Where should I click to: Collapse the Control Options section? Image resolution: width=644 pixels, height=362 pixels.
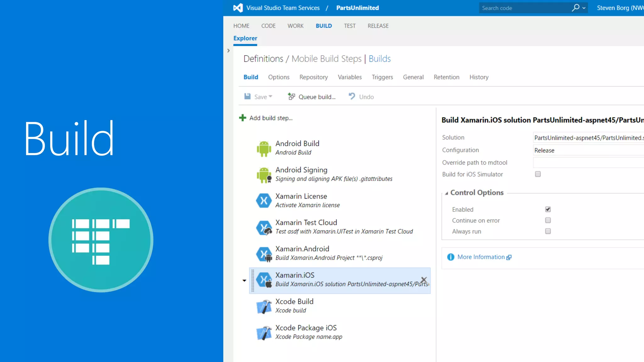(x=447, y=193)
